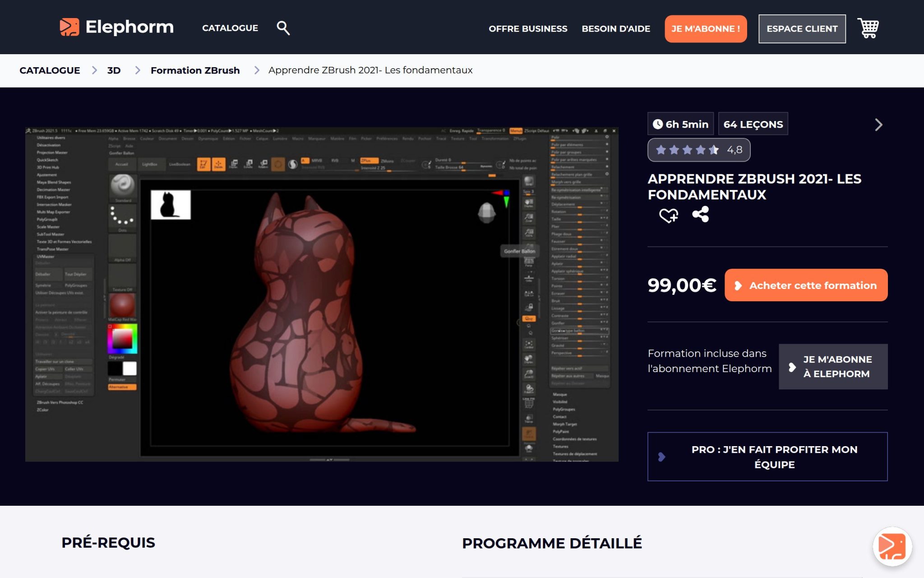Screen dimensions: 924x578
Task: Click the 6h 5min duration text
Action: click(x=687, y=125)
